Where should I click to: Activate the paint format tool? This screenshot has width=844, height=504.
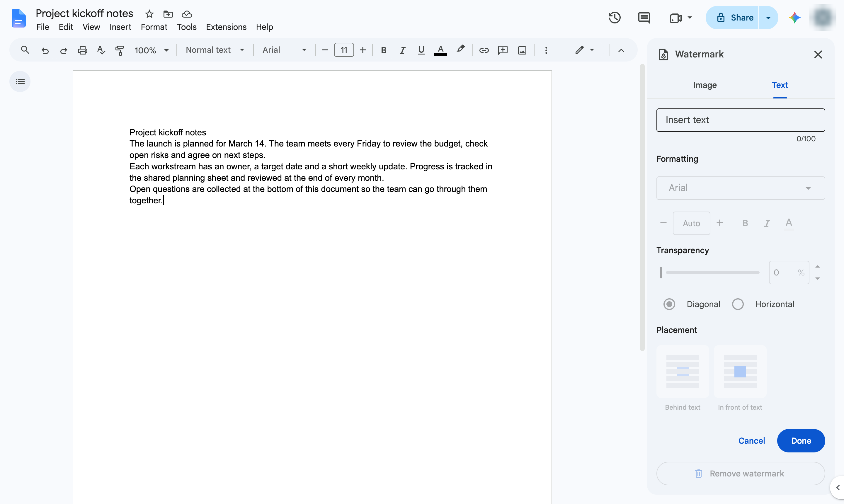tap(120, 50)
